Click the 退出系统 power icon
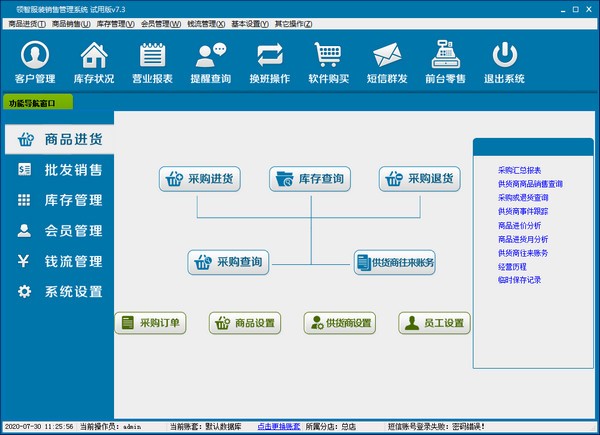This screenshot has height=435, width=600. pyautogui.click(x=505, y=62)
